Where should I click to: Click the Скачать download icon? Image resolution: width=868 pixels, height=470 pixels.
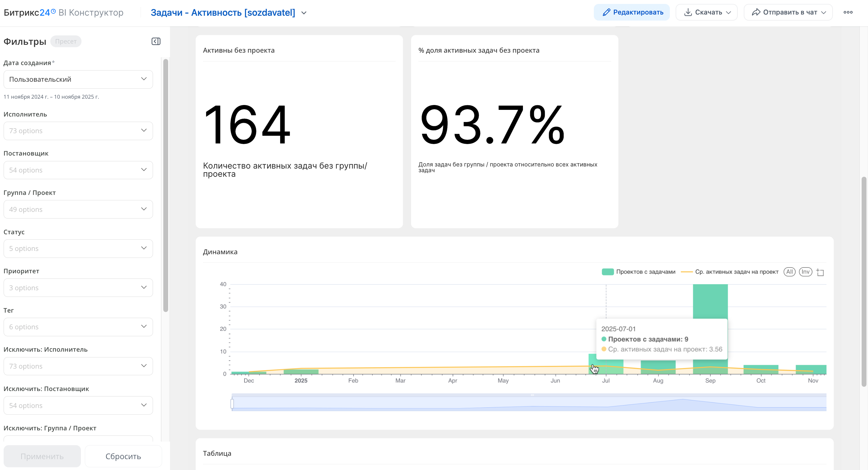pos(688,12)
